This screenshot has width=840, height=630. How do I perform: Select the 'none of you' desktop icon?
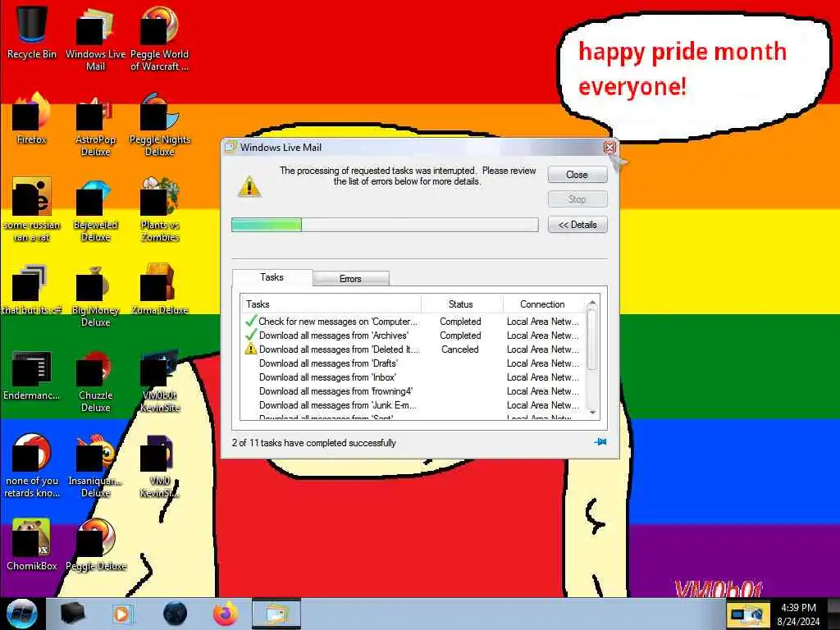coord(32,465)
